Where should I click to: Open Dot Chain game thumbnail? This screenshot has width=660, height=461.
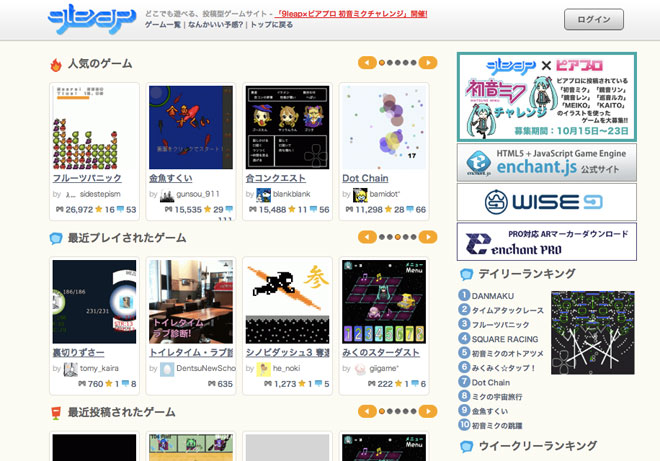[x=384, y=128]
